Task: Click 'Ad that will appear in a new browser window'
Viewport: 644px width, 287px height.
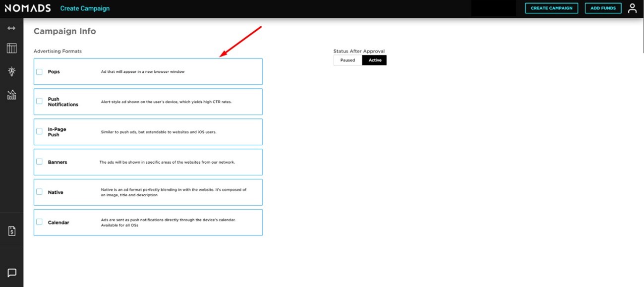Action: coord(143,72)
